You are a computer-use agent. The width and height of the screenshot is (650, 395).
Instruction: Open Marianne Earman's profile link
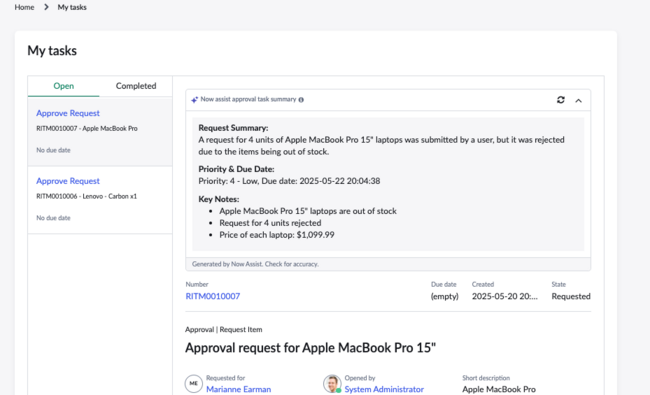238,389
